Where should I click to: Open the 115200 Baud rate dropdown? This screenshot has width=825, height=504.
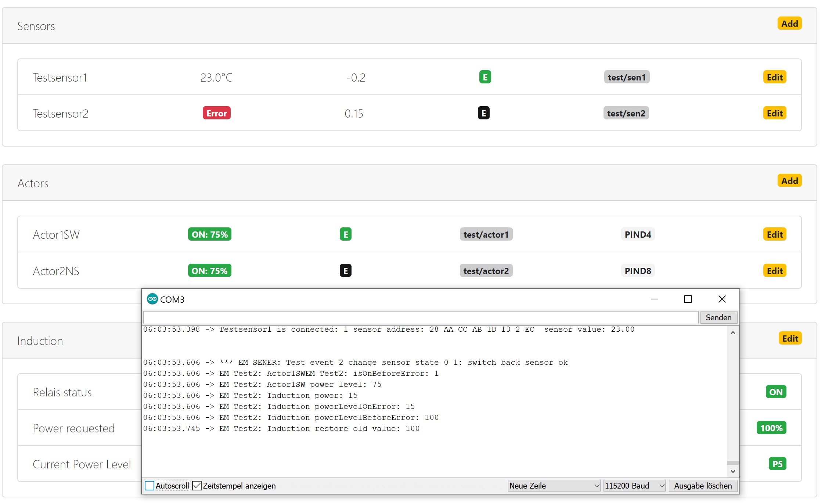pos(634,486)
